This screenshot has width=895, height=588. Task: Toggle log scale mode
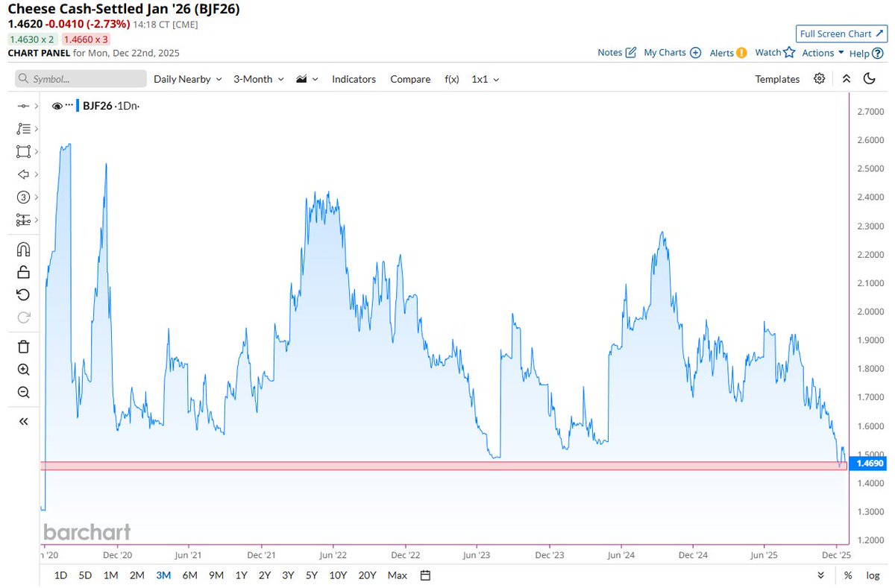tap(873, 575)
